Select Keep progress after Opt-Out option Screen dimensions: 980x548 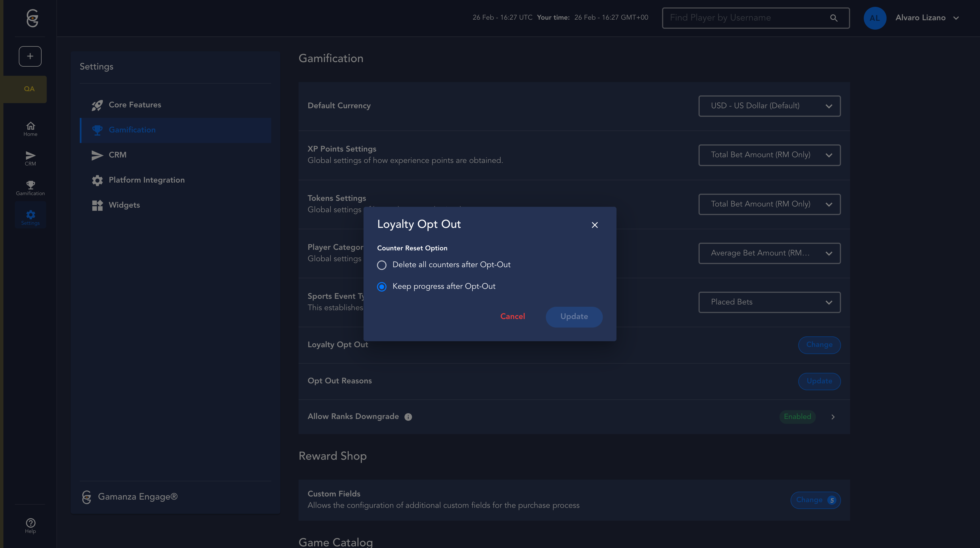click(x=381, y=287)
